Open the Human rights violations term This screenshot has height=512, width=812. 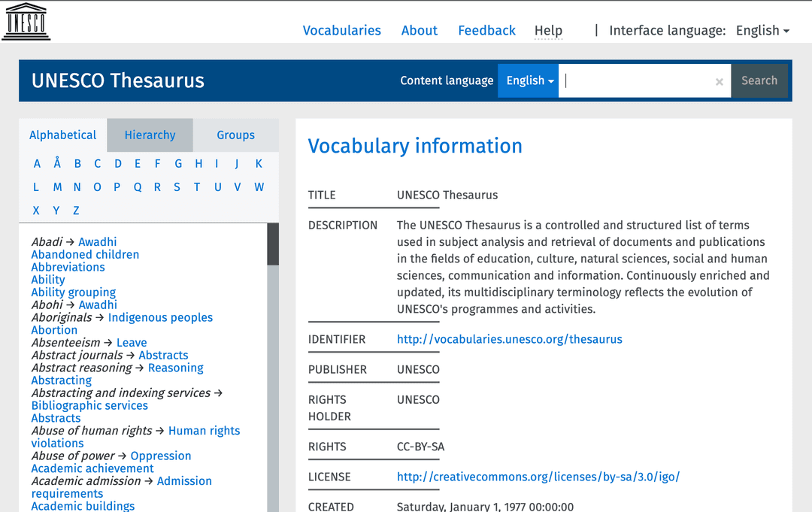204,431
